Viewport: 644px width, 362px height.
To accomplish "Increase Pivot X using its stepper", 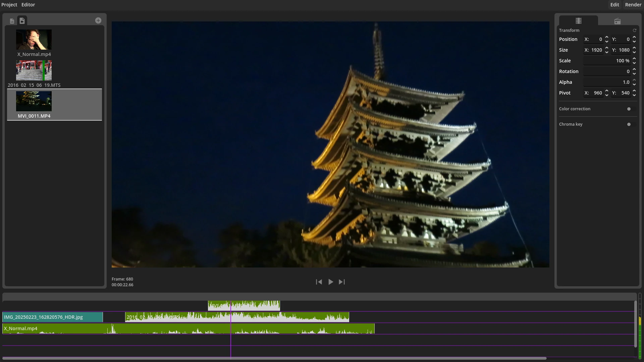I will tap(607, 91).
